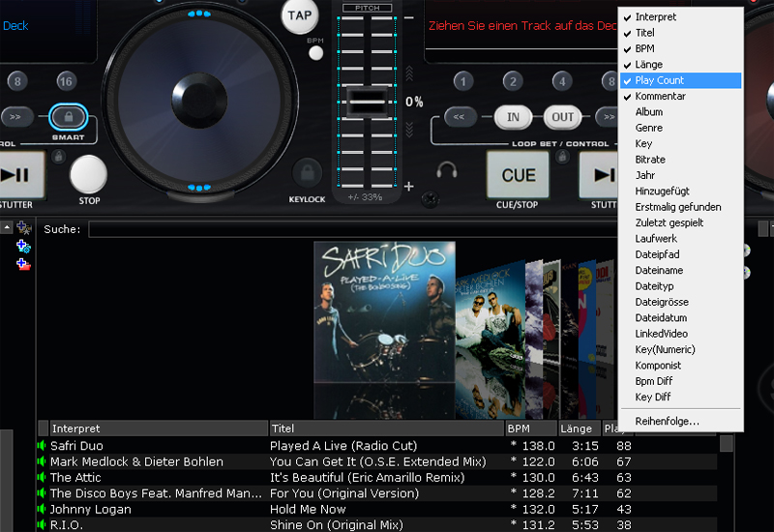Image resolution: width=774 pixels, height=532 pixels.
Task: Click the Deck link at top left
Action: click(x=15, y=26)
